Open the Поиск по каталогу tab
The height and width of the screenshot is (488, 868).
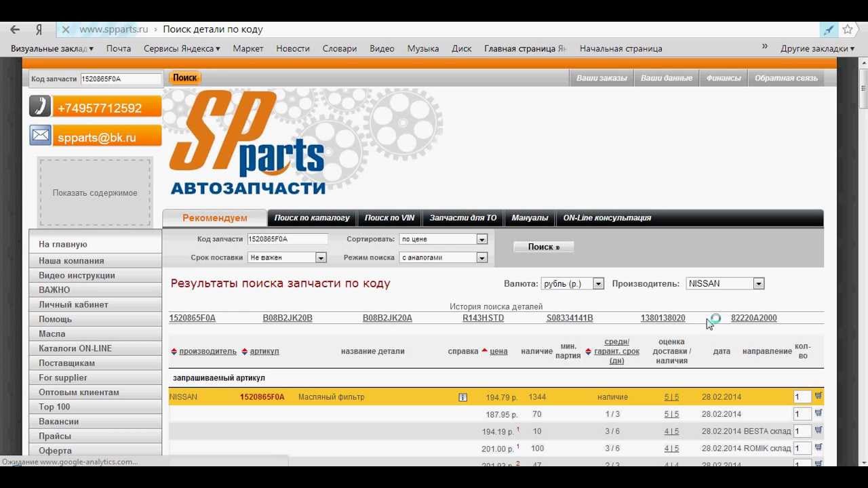312,218
